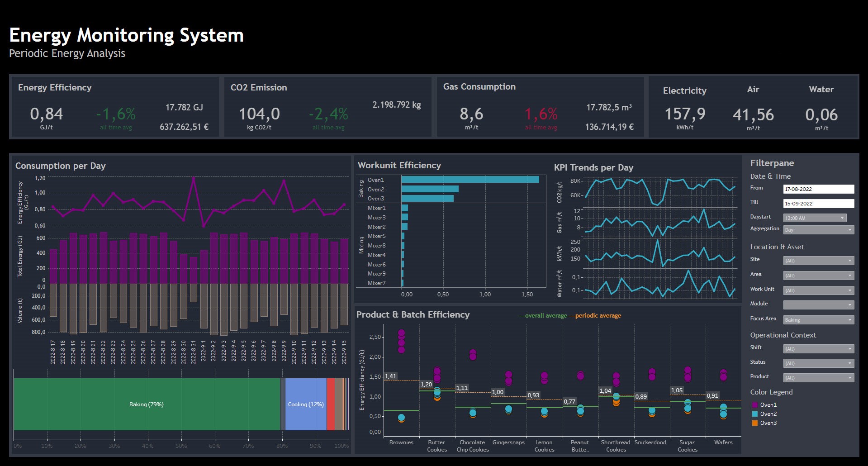
Task: Open the Shift filter dropdown
Action: point(818,349)
